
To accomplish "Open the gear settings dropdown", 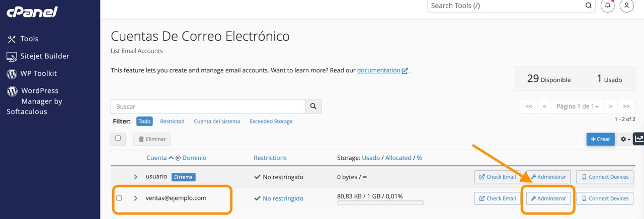I will point(625,139).
